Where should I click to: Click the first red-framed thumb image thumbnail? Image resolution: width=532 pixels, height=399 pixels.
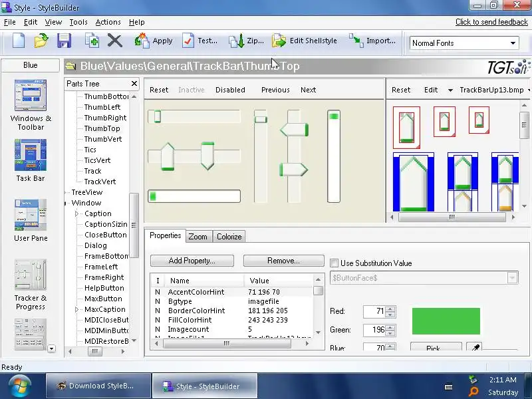click(406, 128)
